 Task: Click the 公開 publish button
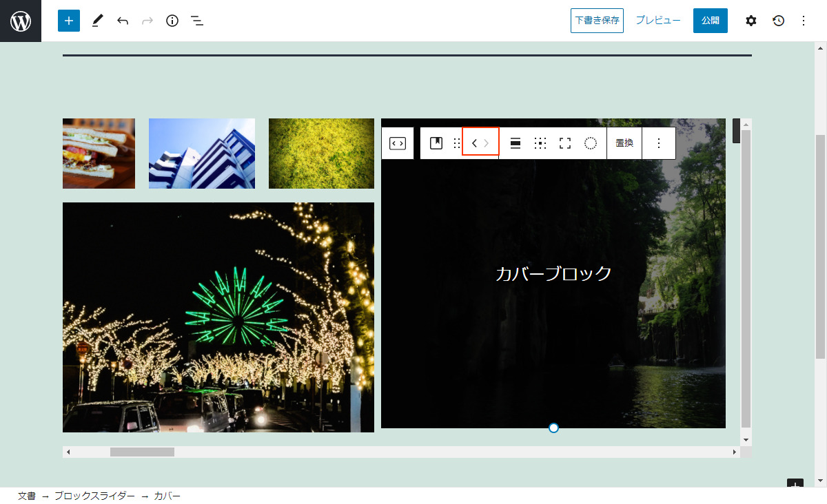coord(711,21)
